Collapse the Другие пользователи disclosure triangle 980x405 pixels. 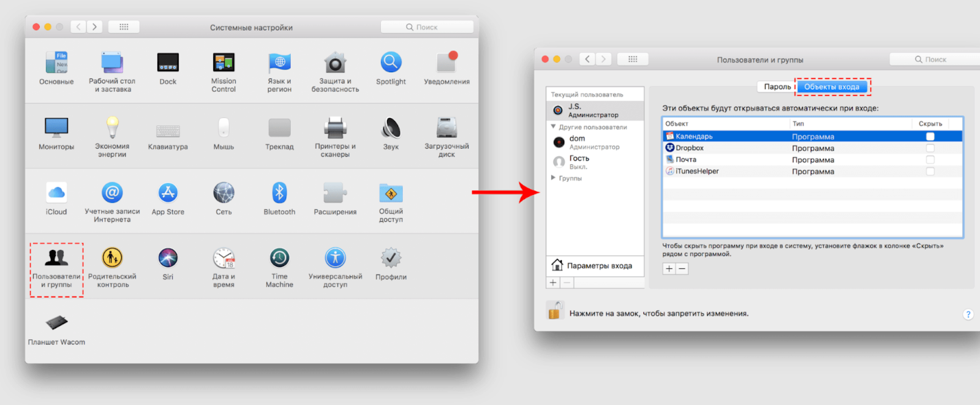click(553, 127)
